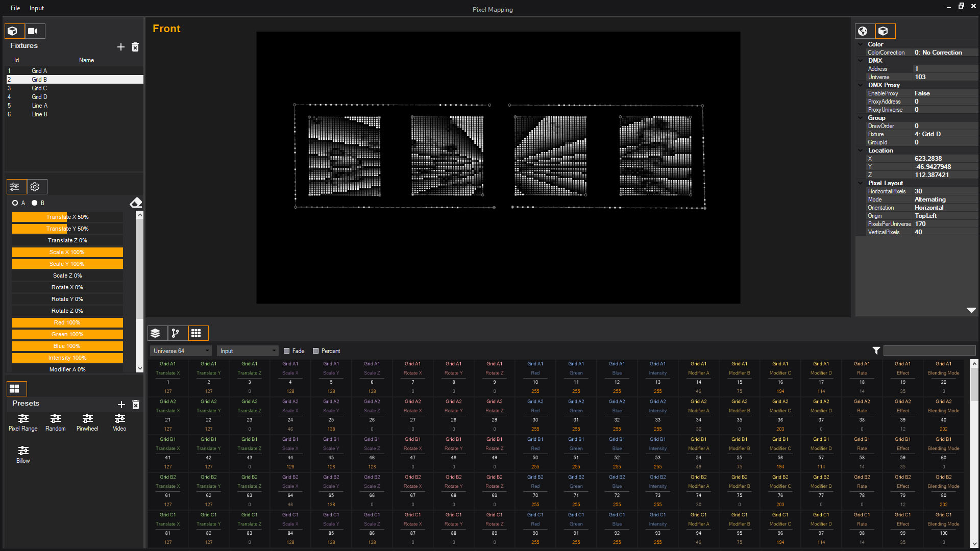Open the globe properties view on right panel
Viewport: 980px width, 551px height.
[x=864, y=31]
